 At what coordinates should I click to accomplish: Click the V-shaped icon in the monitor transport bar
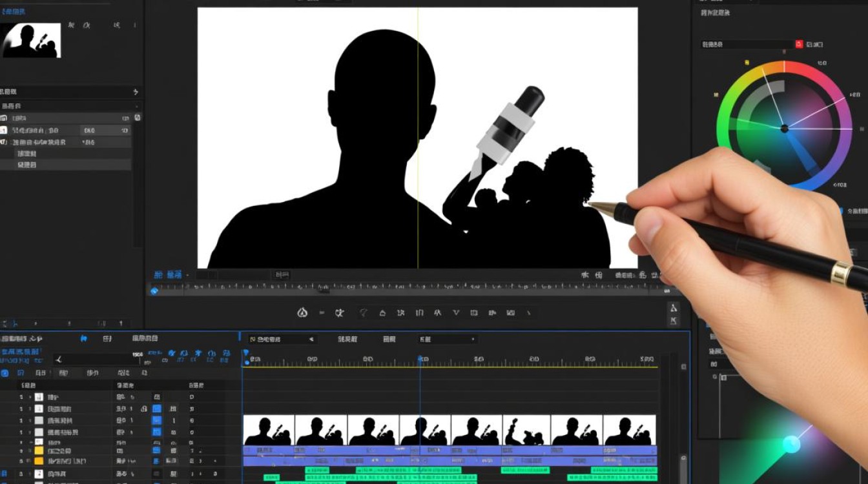[456, 313]
